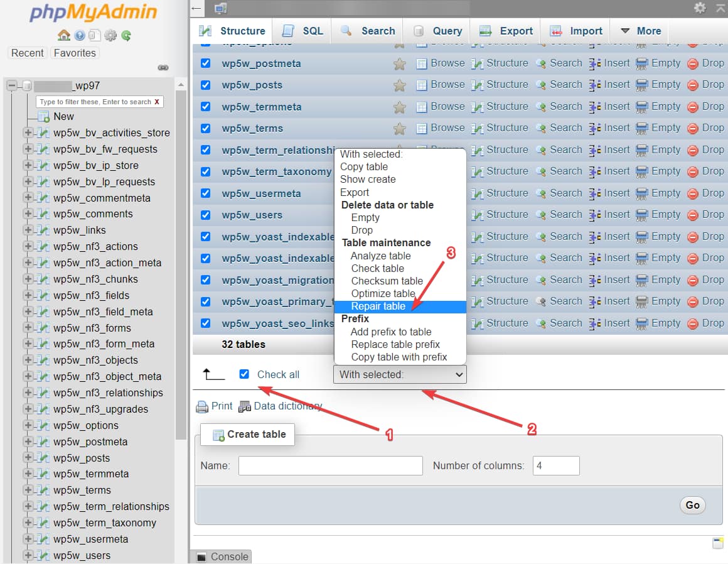Screen dimensions: 728x564
Task: Uncheck the Check all checkbox
Action: point(244,374)
